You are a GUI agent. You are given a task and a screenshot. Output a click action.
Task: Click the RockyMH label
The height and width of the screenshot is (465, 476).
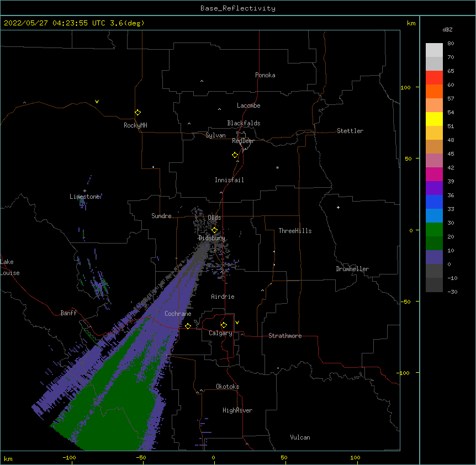[x=135, y=125]
